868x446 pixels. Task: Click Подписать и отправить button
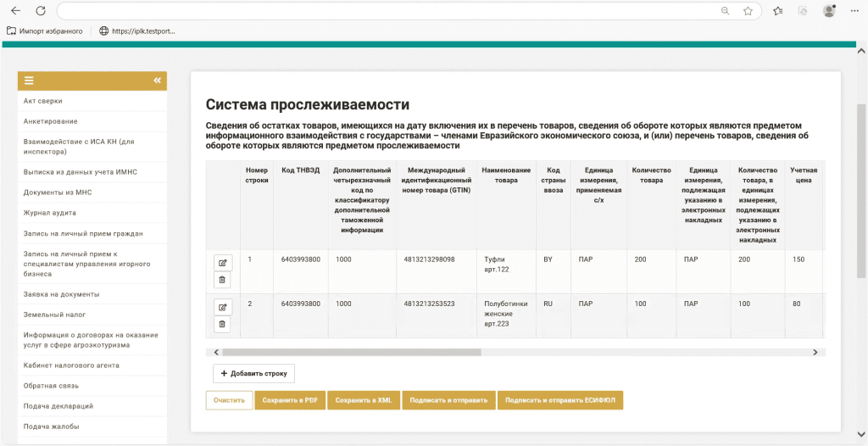(x=448, y=400)
